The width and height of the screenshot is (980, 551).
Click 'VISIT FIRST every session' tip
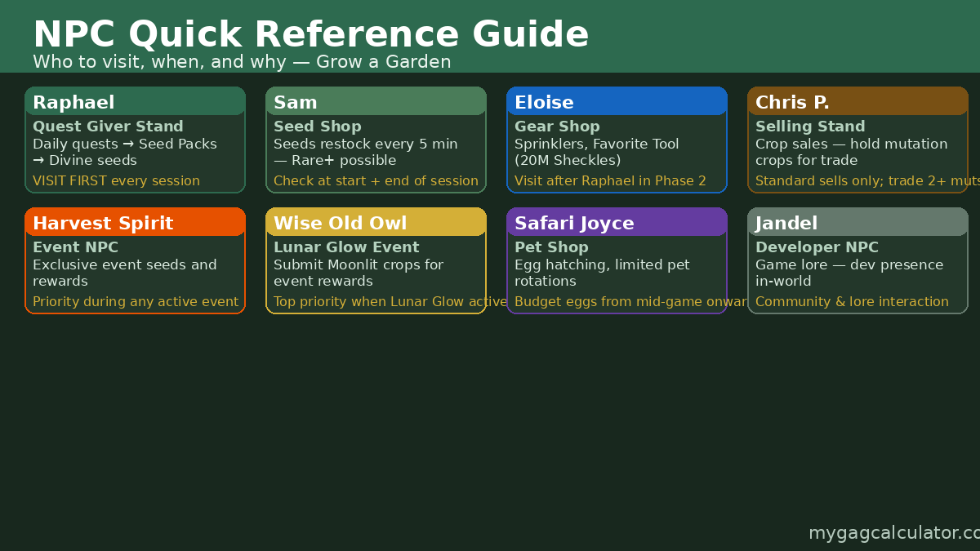click(x=116, y=181)
